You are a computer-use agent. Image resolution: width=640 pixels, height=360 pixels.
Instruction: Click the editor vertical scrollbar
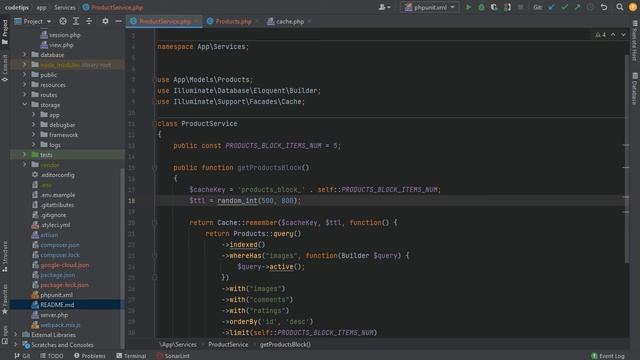[x=627, y=159]
